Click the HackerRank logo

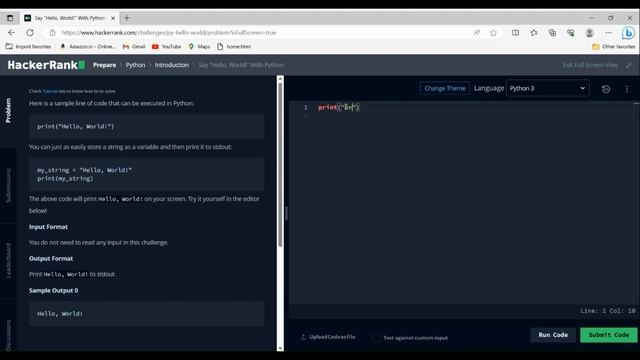pyautogui.click(x=46, y=65)
